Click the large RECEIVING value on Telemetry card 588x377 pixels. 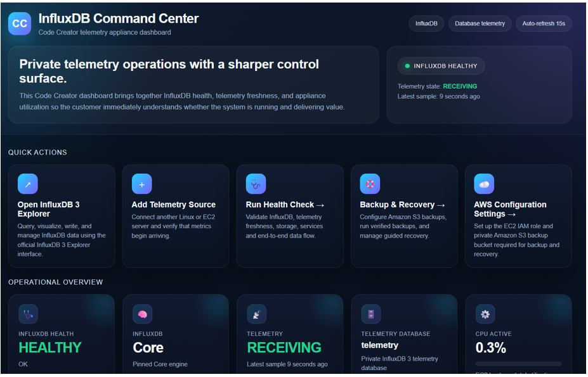(284, 348)
